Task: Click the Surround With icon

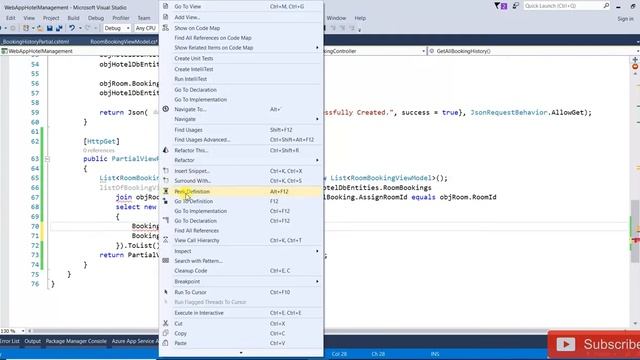Action: pos(165,180)
